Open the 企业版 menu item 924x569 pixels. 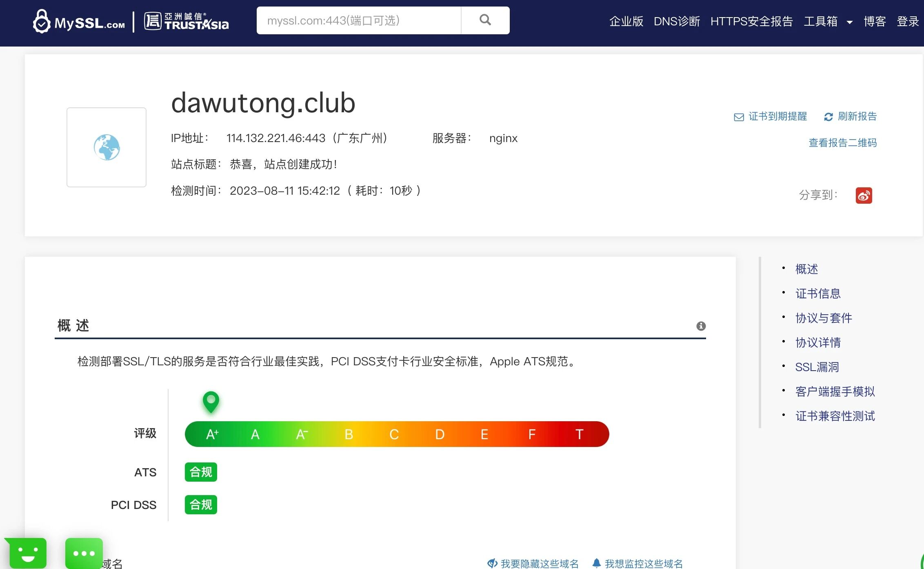tap(626, 21)
